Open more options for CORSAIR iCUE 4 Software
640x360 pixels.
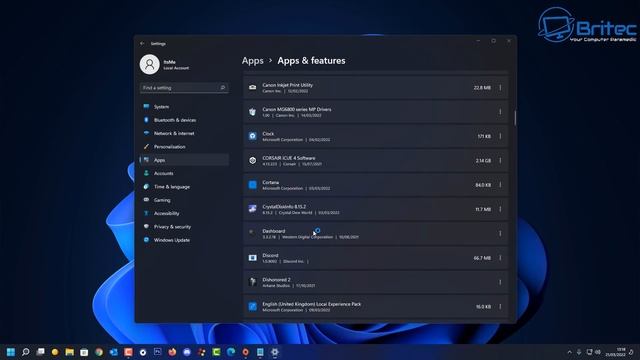(500, 160)
